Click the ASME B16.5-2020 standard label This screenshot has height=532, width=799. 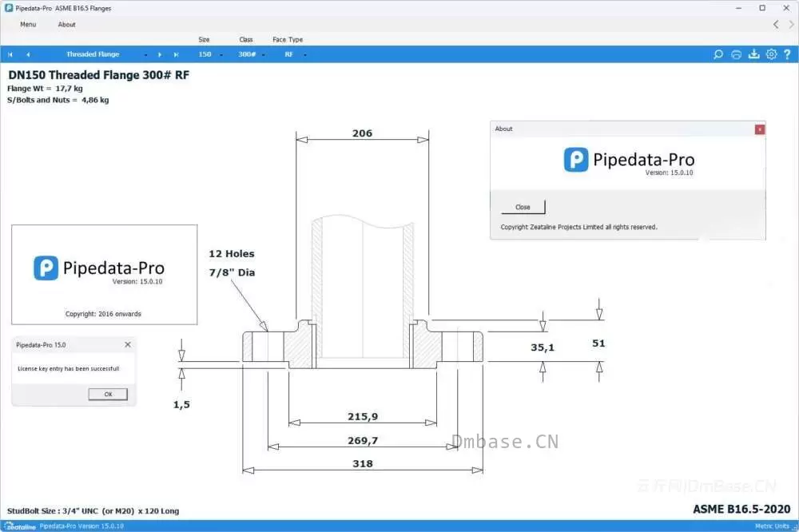pyautogui.click(x=741, y=509)
